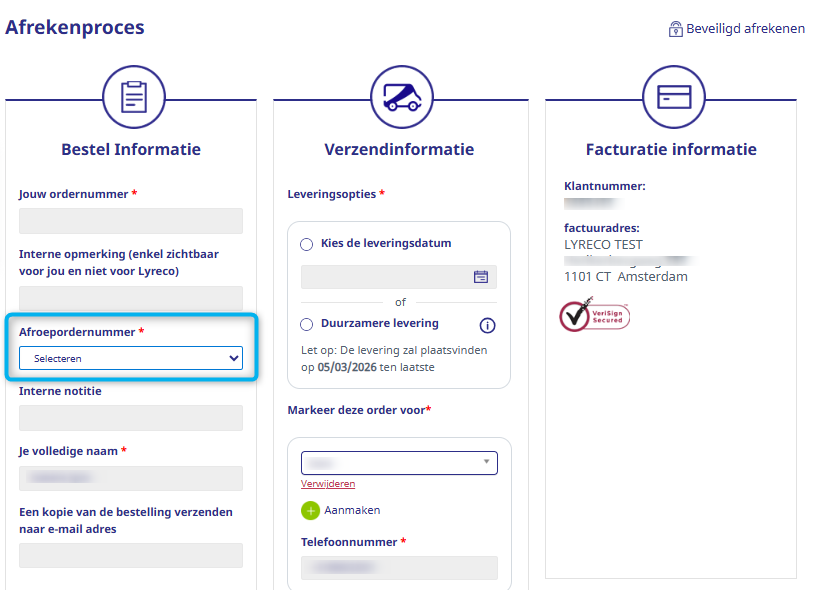Expand the Markeer deze order voor dropdown

(x=399, y=463)
